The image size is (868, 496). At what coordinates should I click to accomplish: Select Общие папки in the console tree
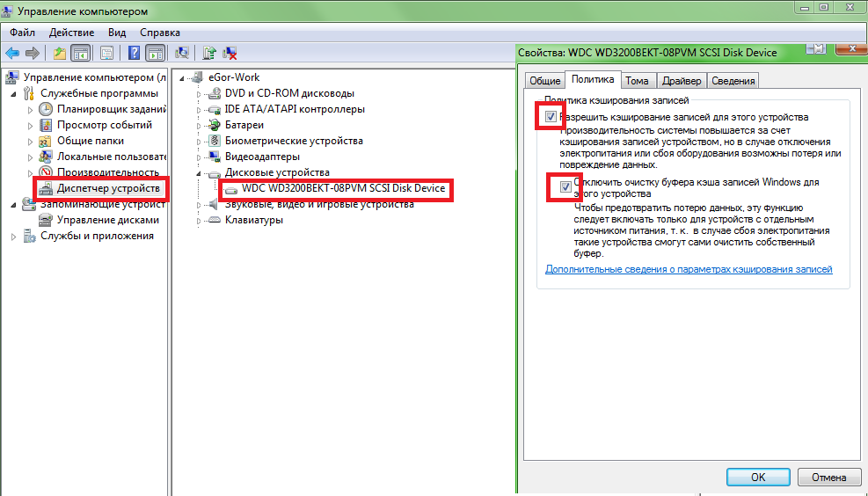(x=91, y=141)
